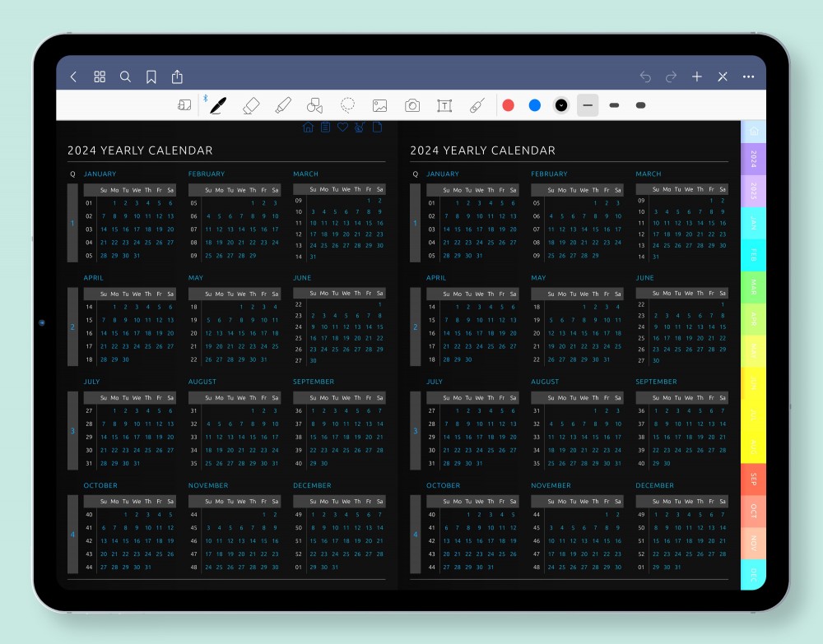Open week 40 in October on the right page
Viewport: 823px width, 644px height.
(431, 515)
